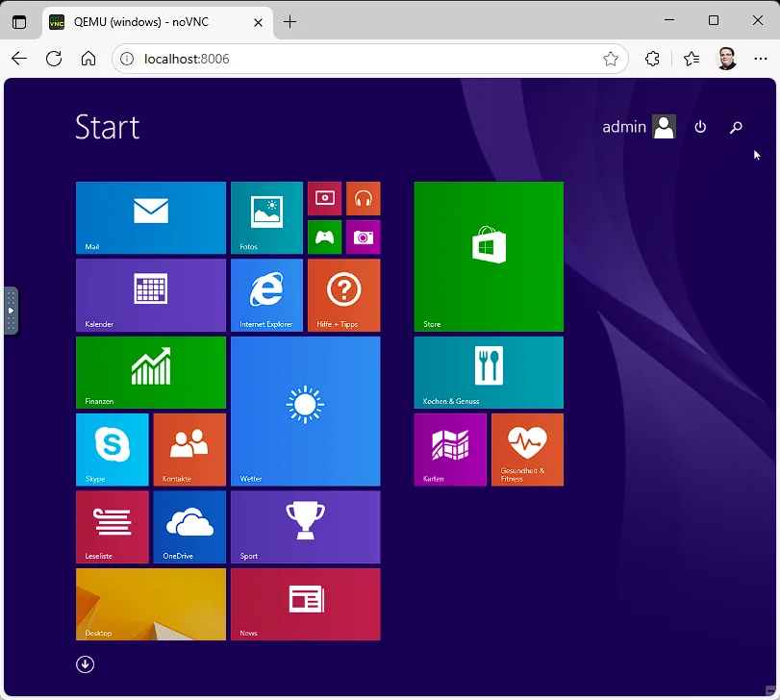Go to browser home page
Image resolution: width=780 pixels, height=700 pixels.
pyautogui.click(x=88, y=59)
